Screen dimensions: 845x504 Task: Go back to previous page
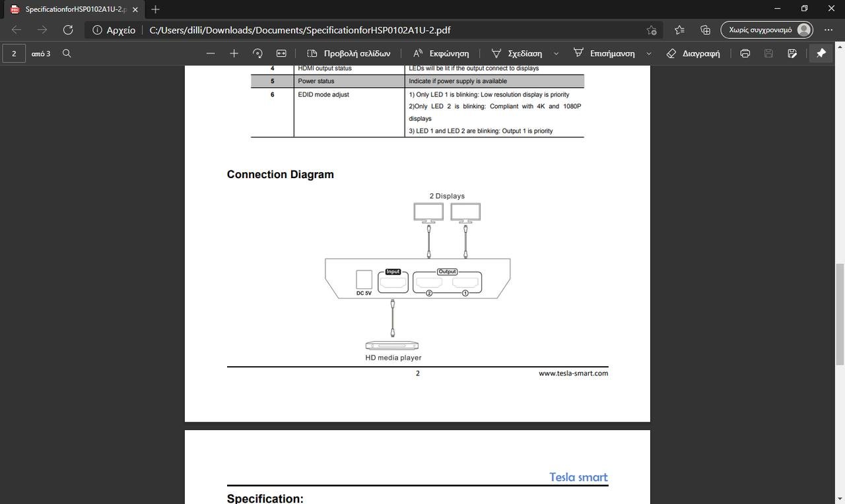pos(17,30)
